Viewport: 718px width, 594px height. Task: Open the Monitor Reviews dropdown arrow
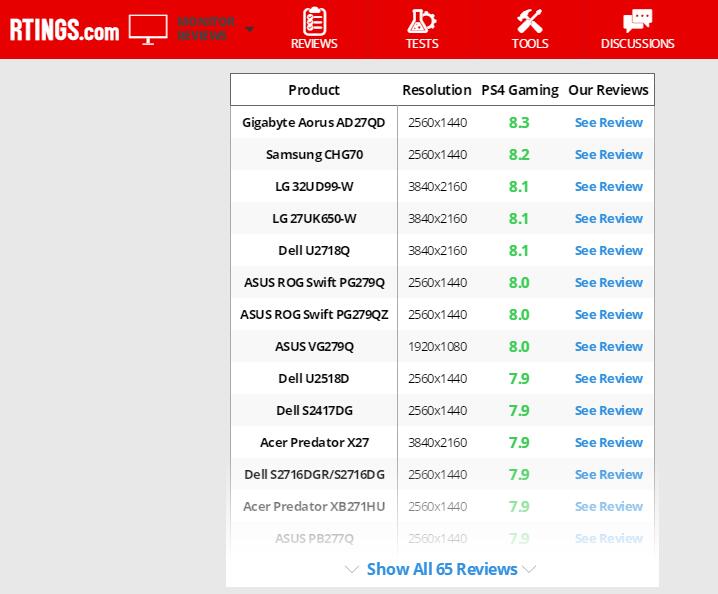coord(249,29)
